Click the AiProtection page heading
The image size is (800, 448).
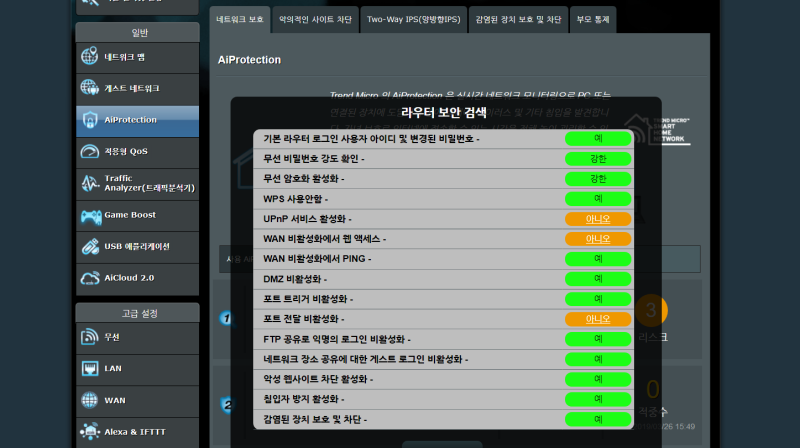pos(249,60)
